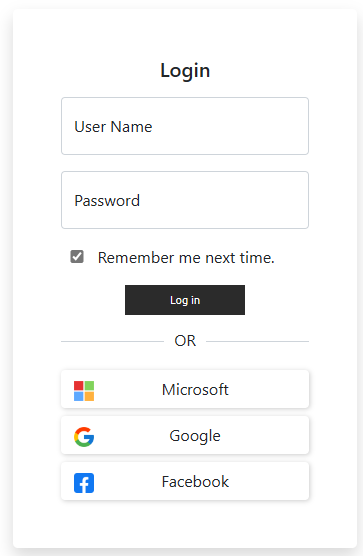This screenshot has width=363, height=556.
Task: Click the Remember me next time label
Action: click(186, 257)
